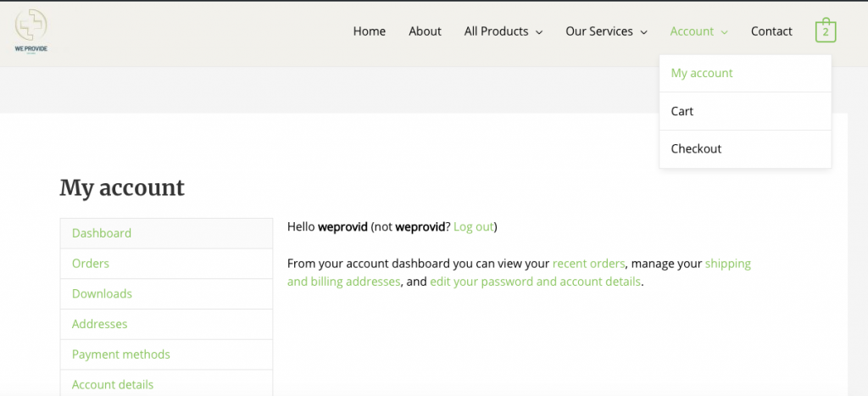
Task: Open the shopping cart bag icon
Action: [x=825, y=31]
